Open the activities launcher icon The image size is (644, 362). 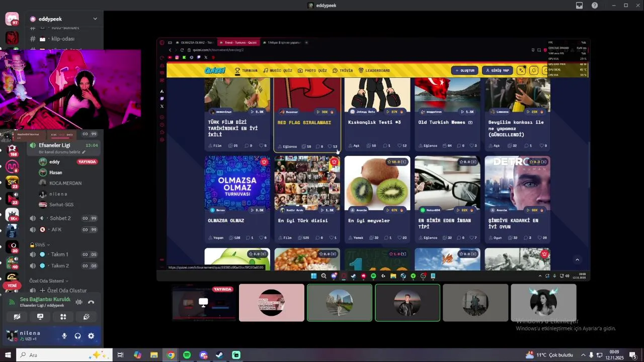click(63, 317)
